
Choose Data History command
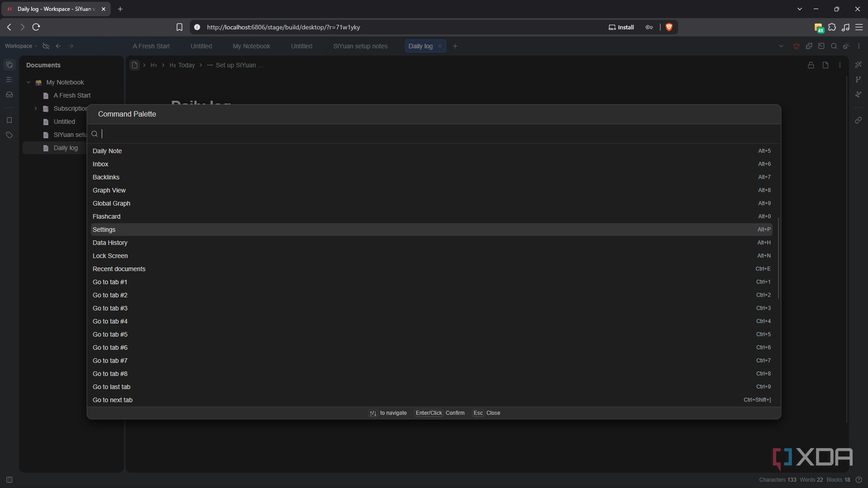pos(431,243)
